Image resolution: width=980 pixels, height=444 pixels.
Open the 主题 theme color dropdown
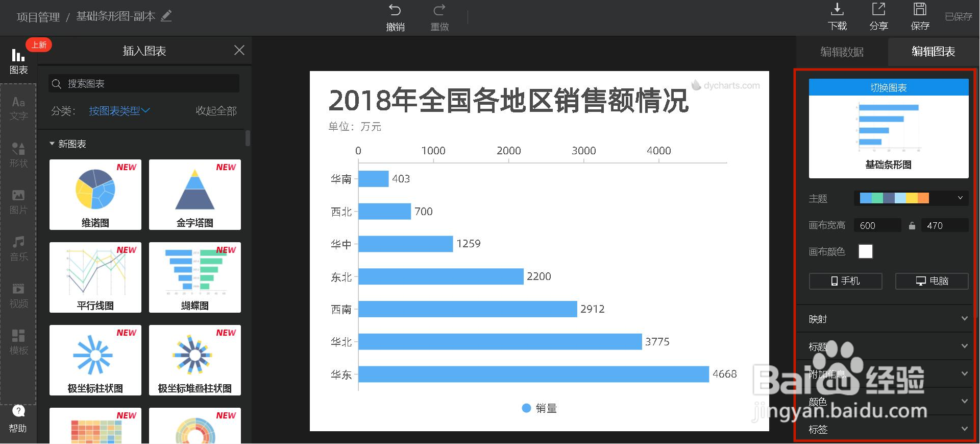pos(911,198)
